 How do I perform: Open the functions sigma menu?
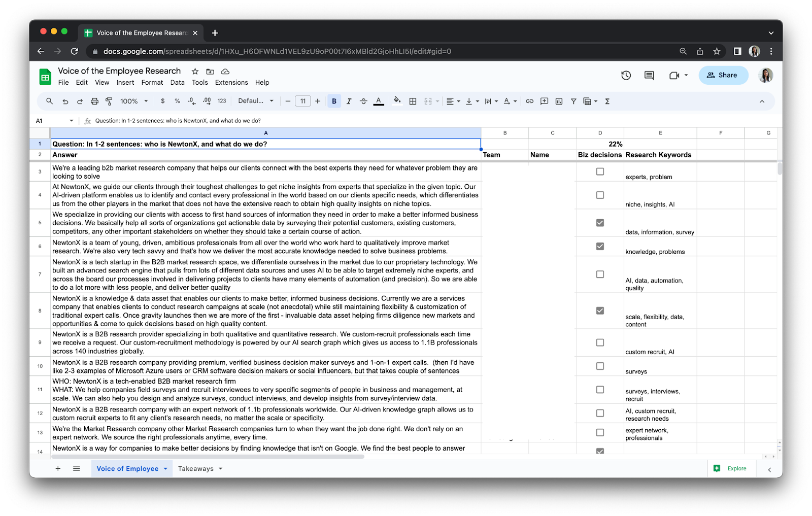coord(607,101)
